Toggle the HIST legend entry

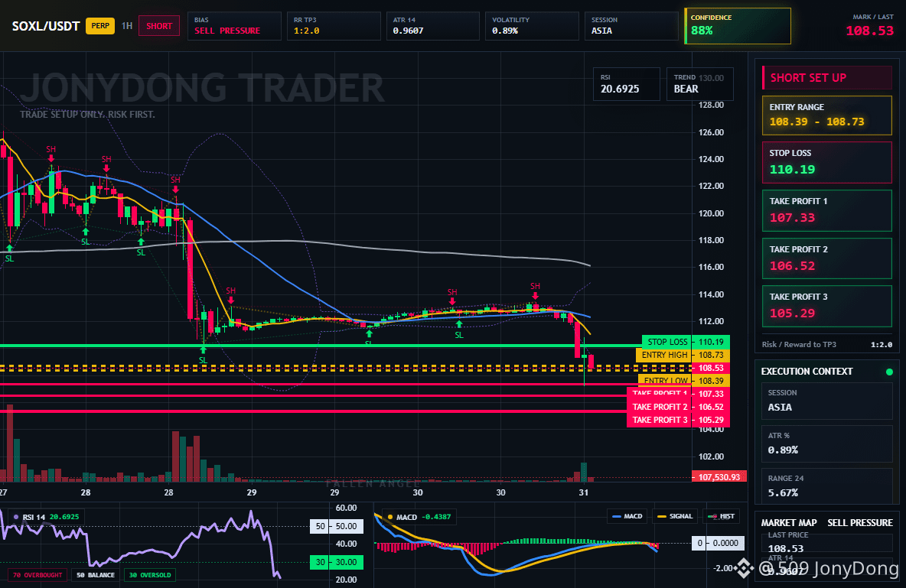(721, 516)
